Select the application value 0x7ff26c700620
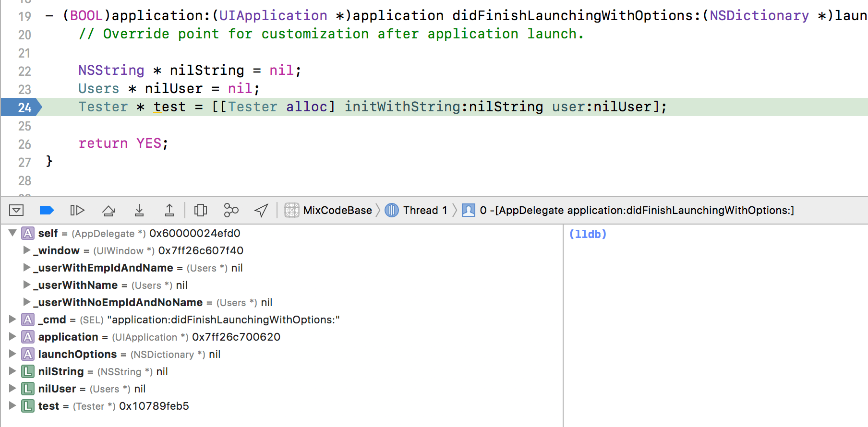Image resolution: width=868 pixels, height=427 pixels. pos(236,337)
